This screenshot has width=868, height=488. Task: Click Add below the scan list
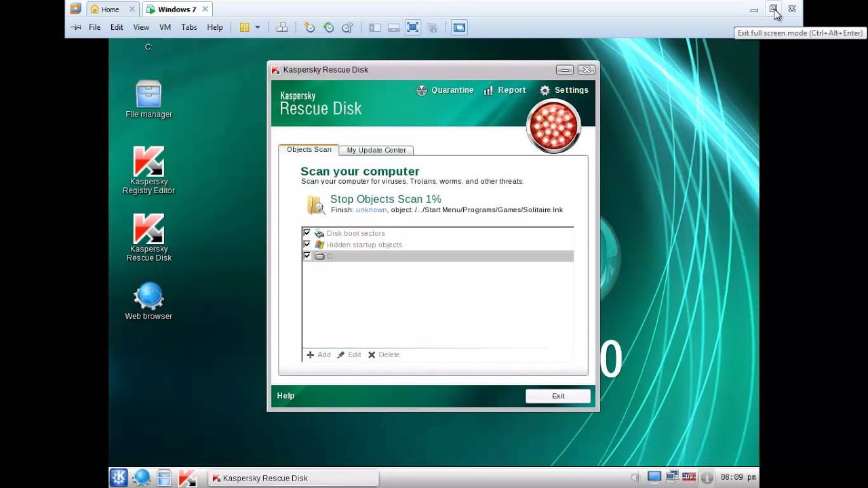tap(319, 354)
